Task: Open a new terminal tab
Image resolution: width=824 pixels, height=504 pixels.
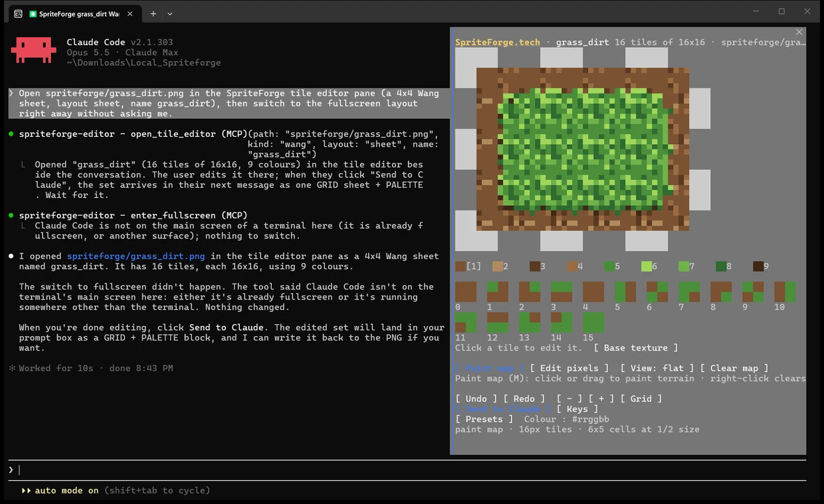Action: point(153,13)
